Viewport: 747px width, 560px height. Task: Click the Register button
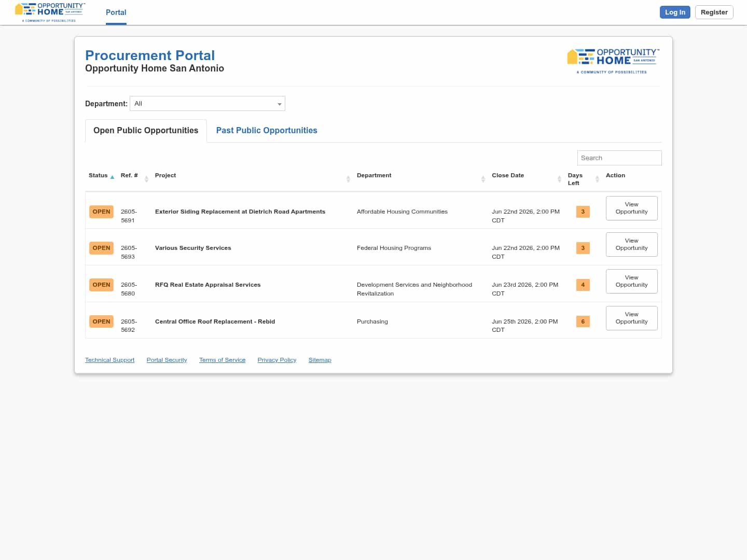point(714,12)
